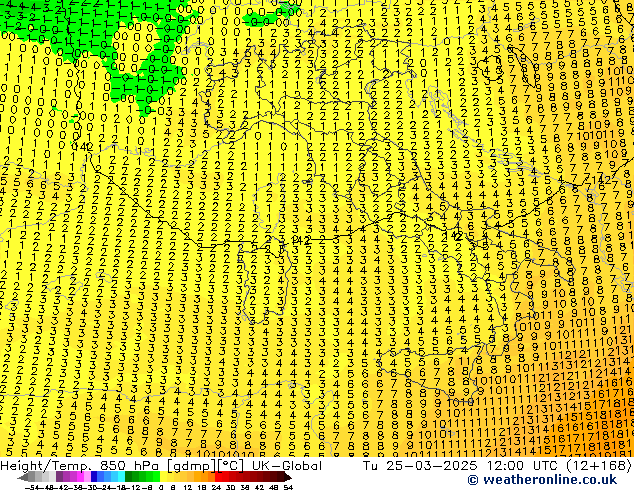The image size is (634, 490).
Task: Click the dark brown right arrow end of legend
Action: [287, 477]
